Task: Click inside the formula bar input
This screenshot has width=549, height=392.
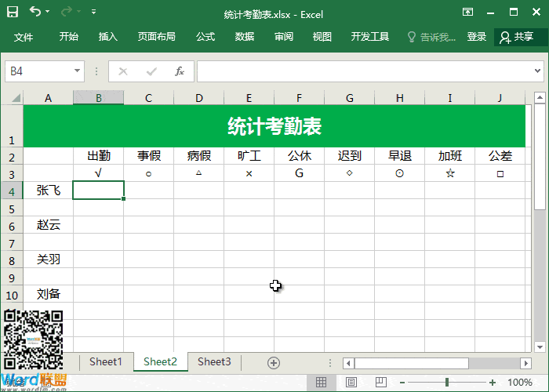Action: (x=364, y=71)
